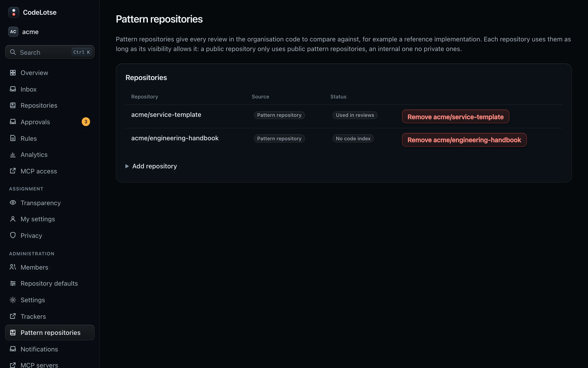Click the Analytics bar chart icon
The image size is (588, 368).
pyautogui.click(x=13, y=155)
